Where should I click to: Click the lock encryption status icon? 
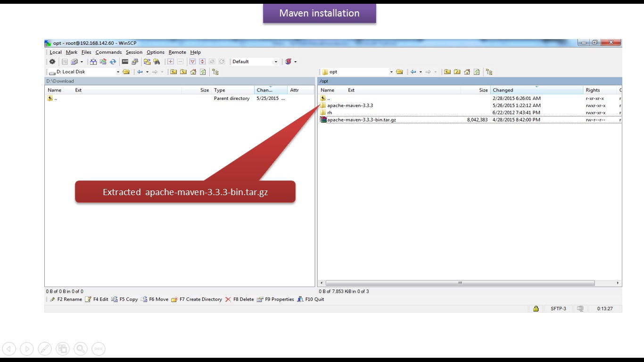(x=536, y=309)
